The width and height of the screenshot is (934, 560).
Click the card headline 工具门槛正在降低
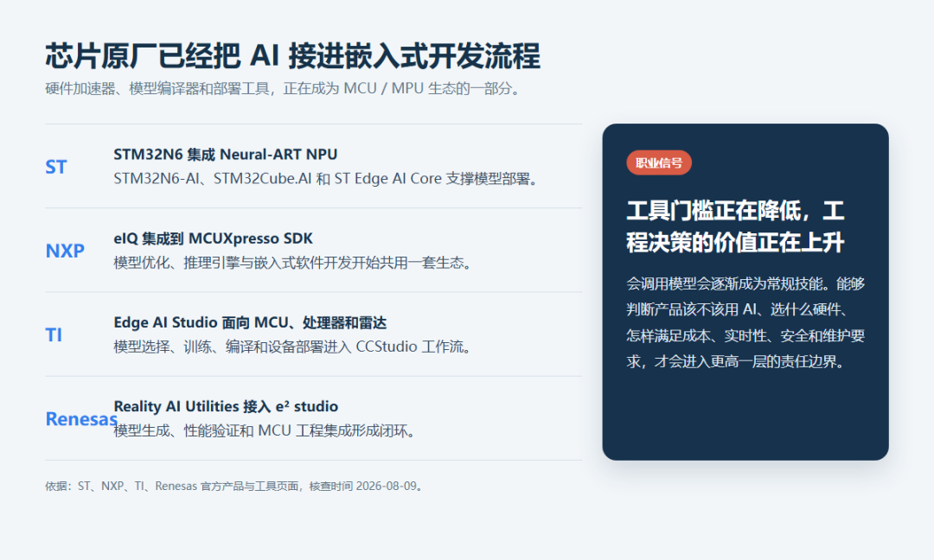pos(736,226)
